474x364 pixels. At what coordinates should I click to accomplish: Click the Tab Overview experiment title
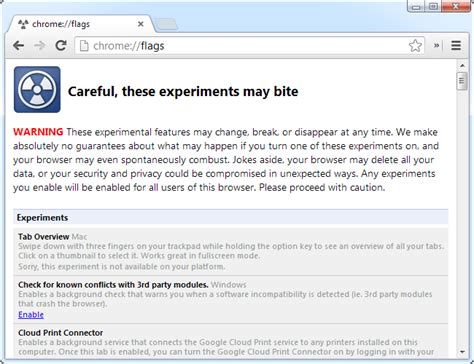coord(44,237)
